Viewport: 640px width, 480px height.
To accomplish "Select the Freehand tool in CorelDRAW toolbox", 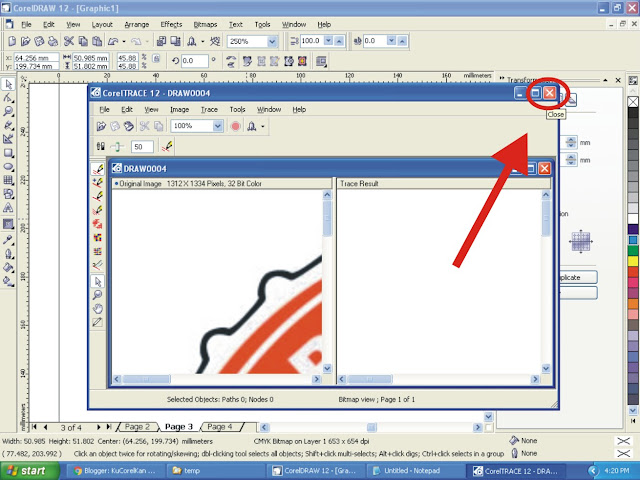I will (x=8, y=125).
